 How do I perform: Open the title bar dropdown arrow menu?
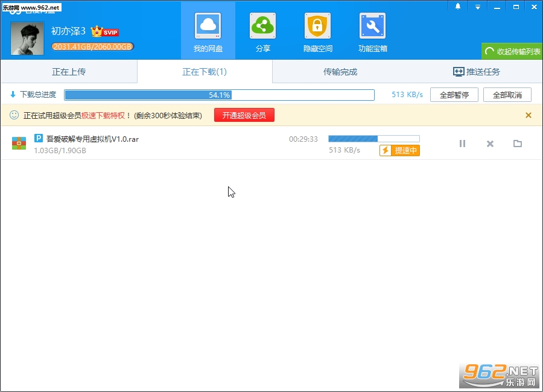(x=478, y=7)
